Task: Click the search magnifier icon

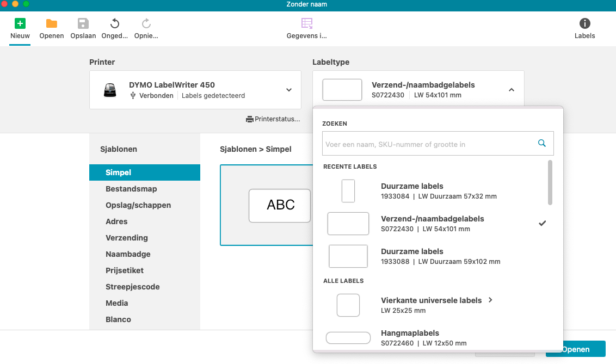Action: click(x=541, y=143)
